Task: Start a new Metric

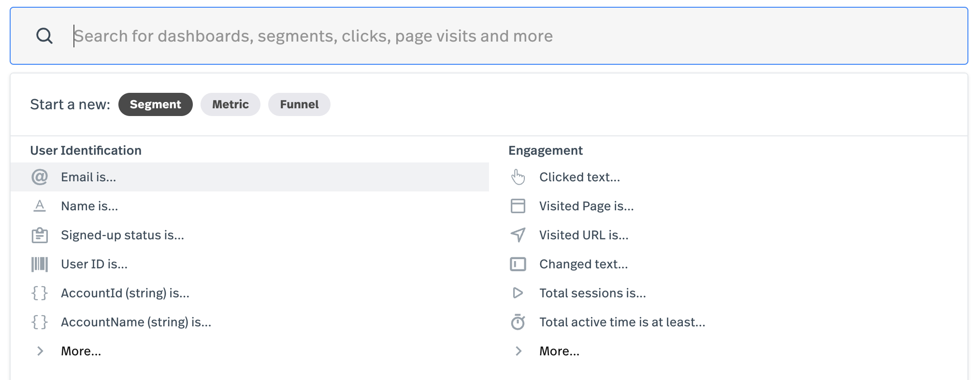Action: point(231,104)
